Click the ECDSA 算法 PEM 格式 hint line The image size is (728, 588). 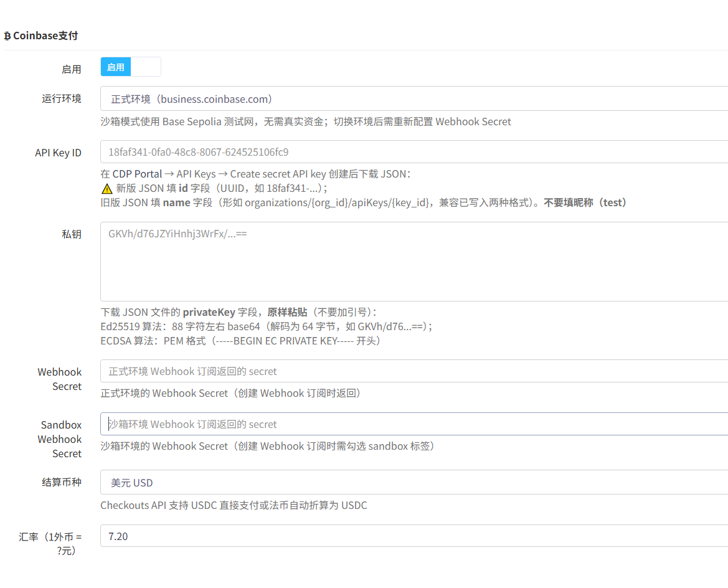[241, 341]
